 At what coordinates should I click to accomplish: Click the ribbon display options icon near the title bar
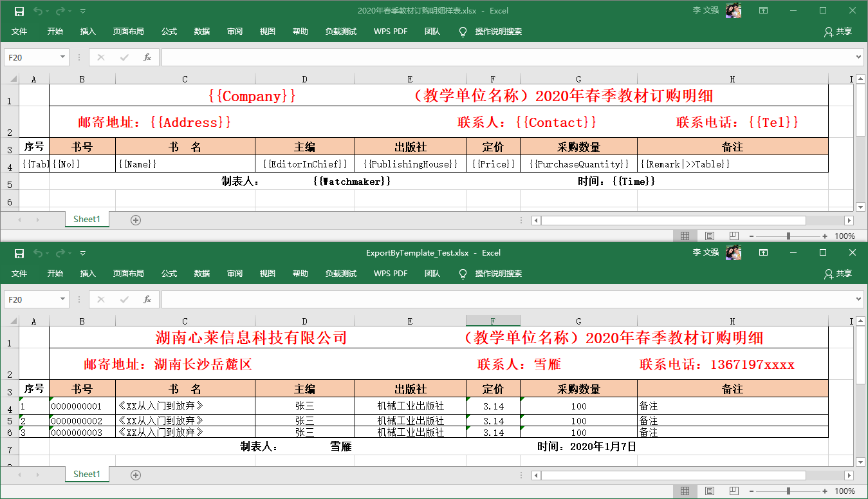(x=763, y=10)
